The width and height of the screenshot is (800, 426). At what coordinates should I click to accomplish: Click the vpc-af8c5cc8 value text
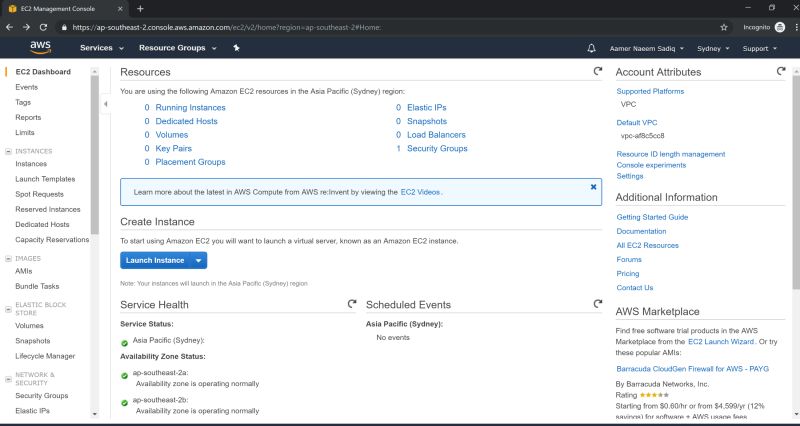642,136
